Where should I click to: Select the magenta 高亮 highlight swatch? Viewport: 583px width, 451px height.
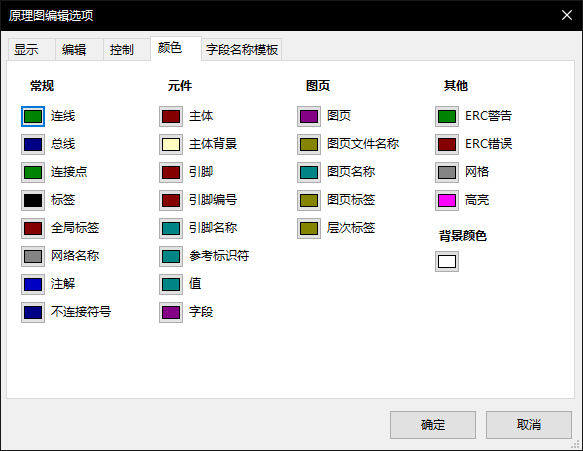[447, 200]
